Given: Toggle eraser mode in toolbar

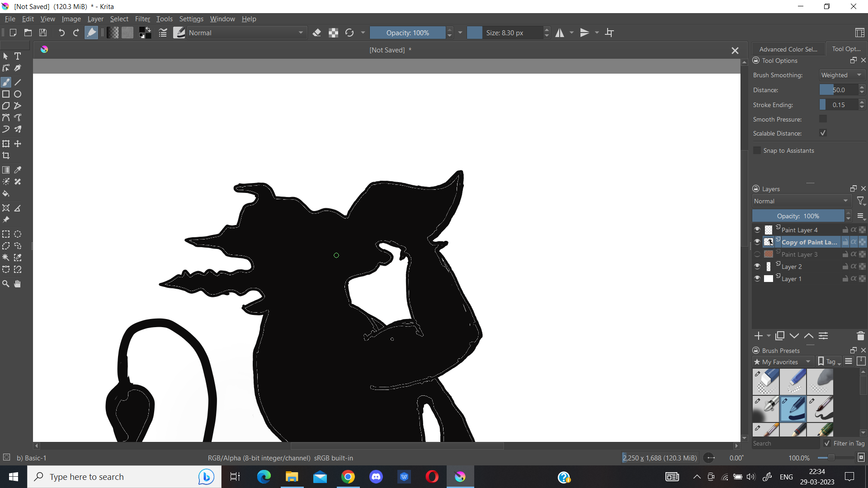Looking at the screenshot, I should pyautogui.click(x=316, y=33).
